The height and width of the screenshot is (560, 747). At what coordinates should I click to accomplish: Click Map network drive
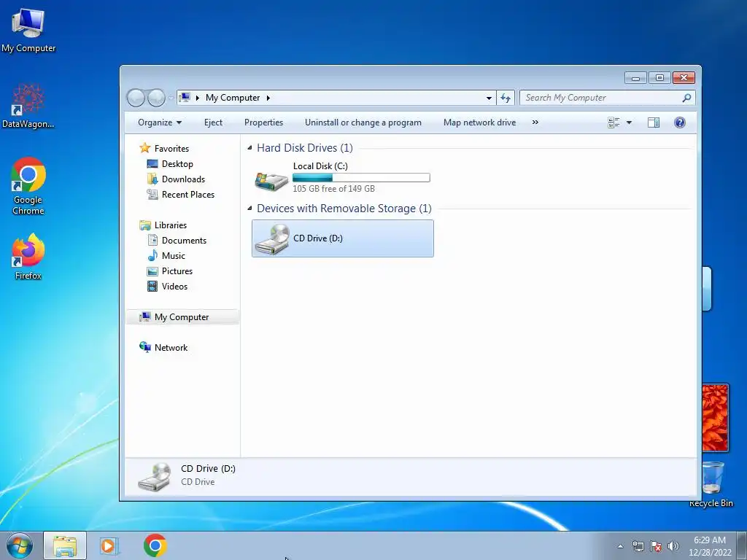479,122
